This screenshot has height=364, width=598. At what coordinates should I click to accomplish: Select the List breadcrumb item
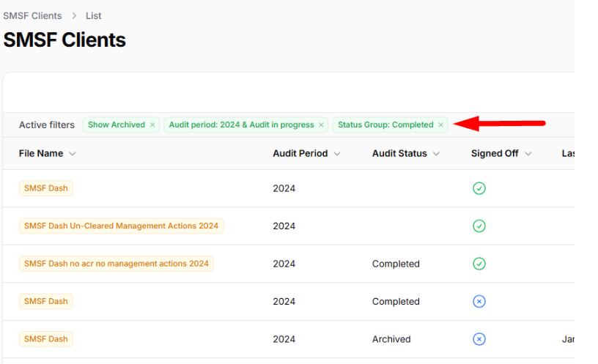pyautogui.click(x=93, y=15)
